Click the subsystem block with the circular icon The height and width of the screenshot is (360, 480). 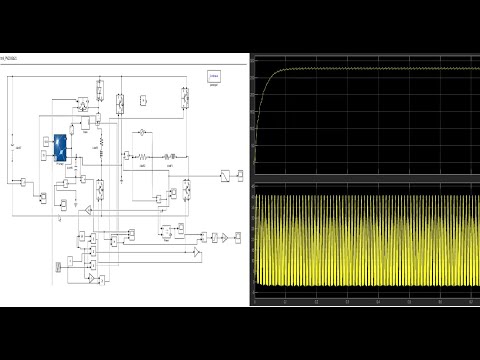point(166,232)
